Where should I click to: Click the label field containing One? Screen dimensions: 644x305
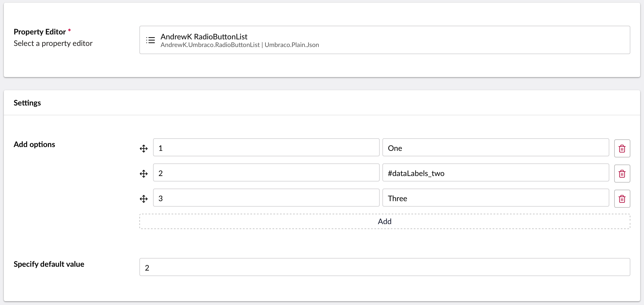(495, 148)
